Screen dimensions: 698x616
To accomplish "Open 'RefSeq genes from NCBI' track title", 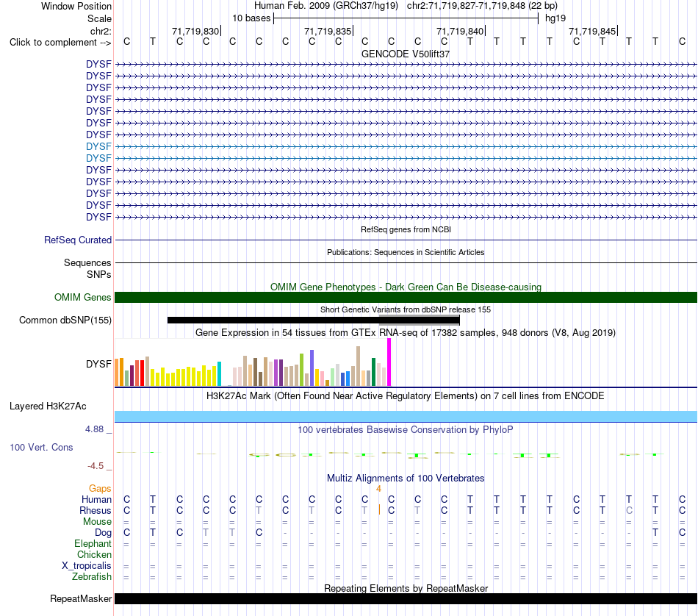I will pyautogui.click(x=406, y=229).
